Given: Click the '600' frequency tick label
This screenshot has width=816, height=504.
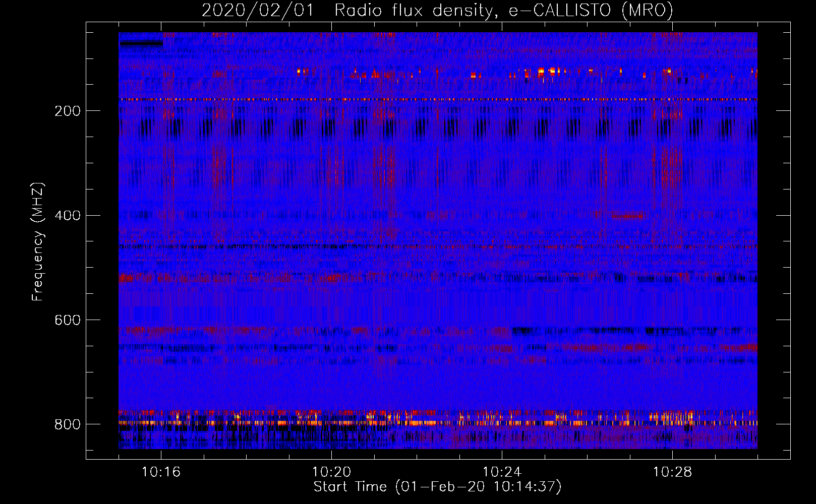Looking at the screenshot, I should point(68,321).
